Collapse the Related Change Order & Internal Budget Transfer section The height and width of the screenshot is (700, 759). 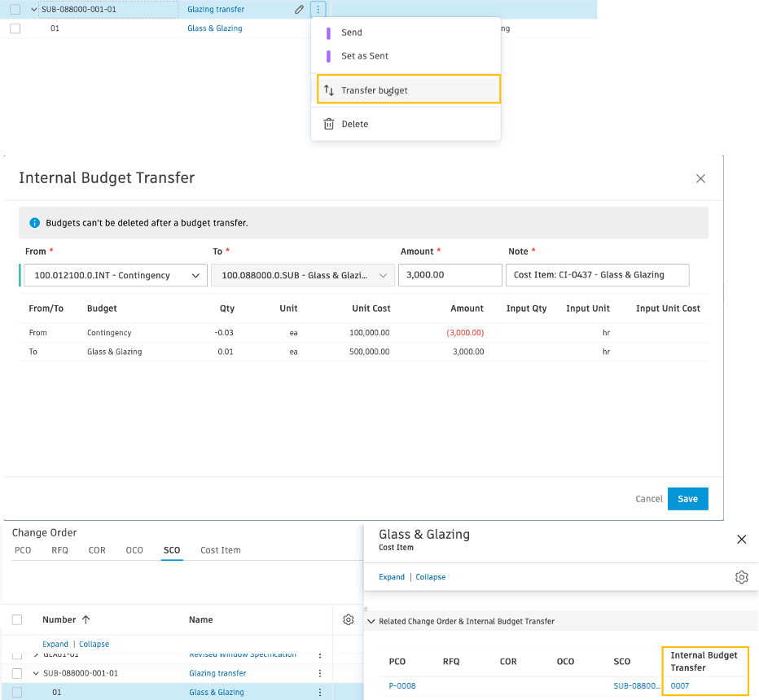tap(372, 621)
